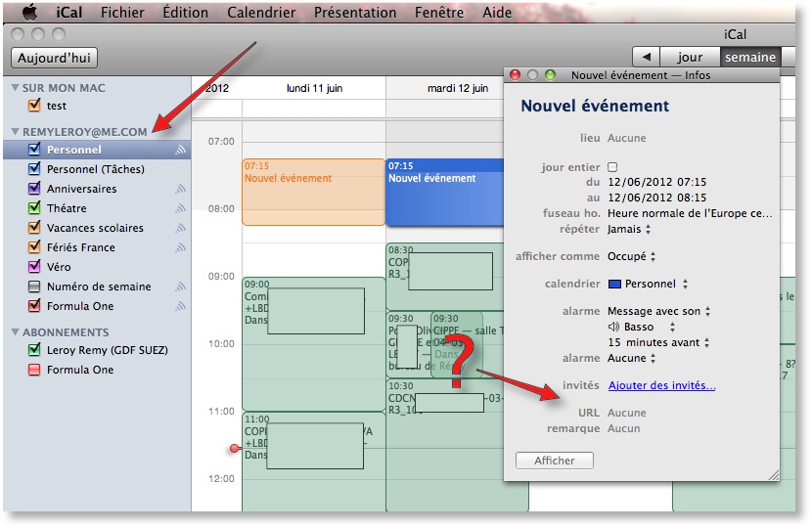This screenshot has width=812, height=529.
Task: Toggle the test calendar checkbox
Action: tap(34, 106)
